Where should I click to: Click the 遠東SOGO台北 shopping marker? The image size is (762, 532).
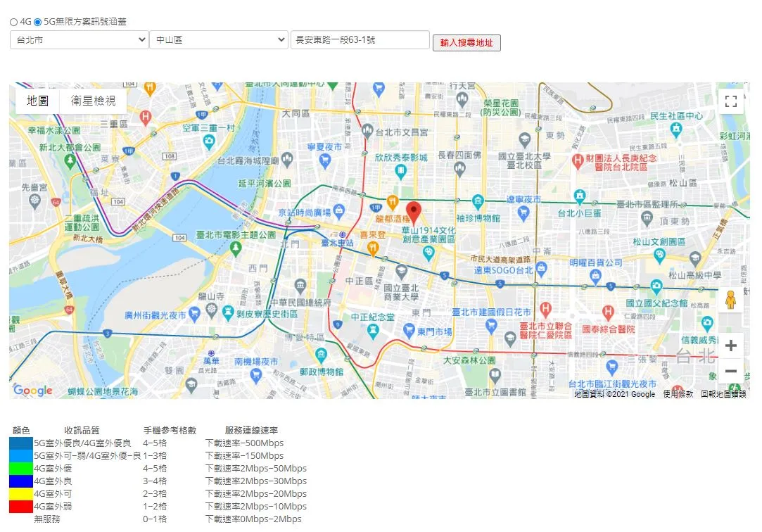click(x=541, y=268)
